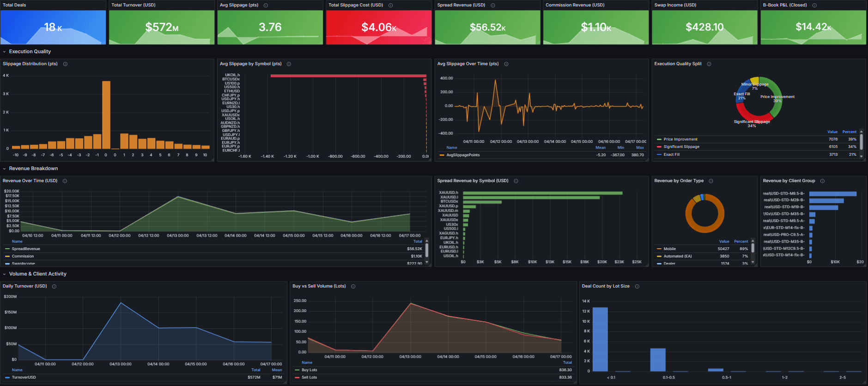Sort Execution Quality Split legend by Percent
Image resolution: width=868 pixels, height=386 pixels.
(849, 132)
